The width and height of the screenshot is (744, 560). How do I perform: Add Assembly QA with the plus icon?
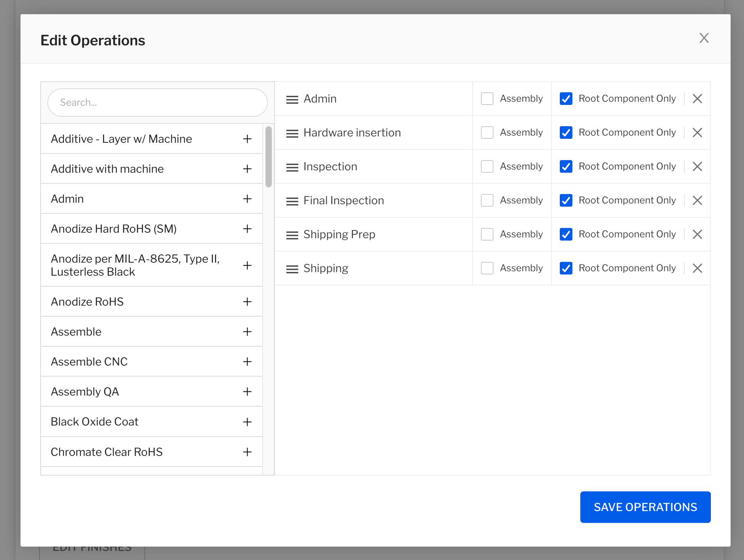point(247,392)
